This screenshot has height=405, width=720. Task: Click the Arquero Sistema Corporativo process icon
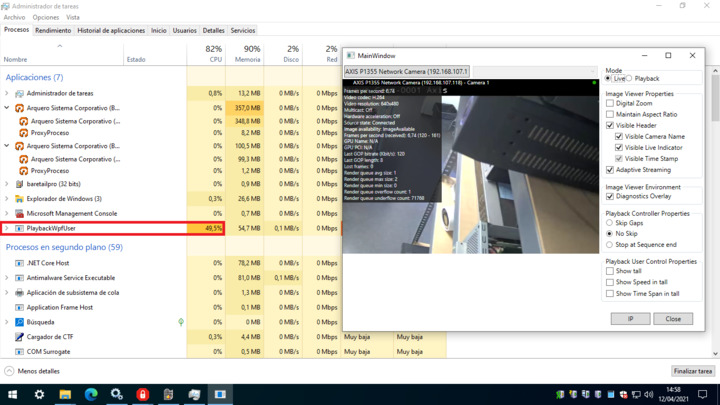tap(19, 108)
